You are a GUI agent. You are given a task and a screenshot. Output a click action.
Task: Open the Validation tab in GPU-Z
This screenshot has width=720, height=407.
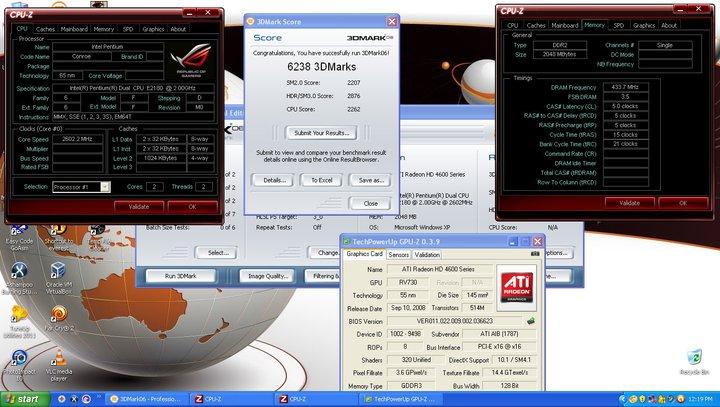click(x=427, y=254)
